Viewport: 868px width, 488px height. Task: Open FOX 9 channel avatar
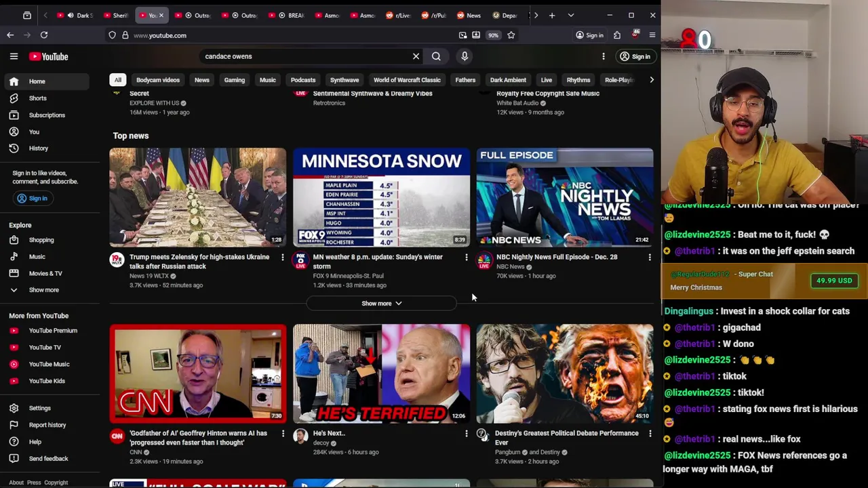(300, 260)
